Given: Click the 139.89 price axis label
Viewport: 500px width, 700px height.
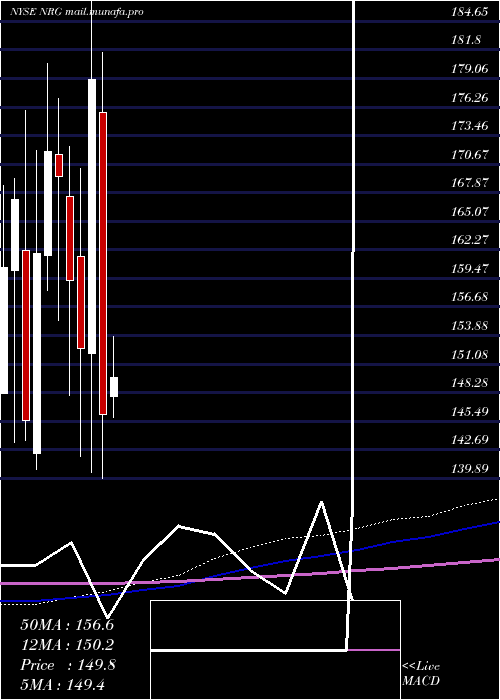Looking at the screenshot, I should tap(469, 468).
